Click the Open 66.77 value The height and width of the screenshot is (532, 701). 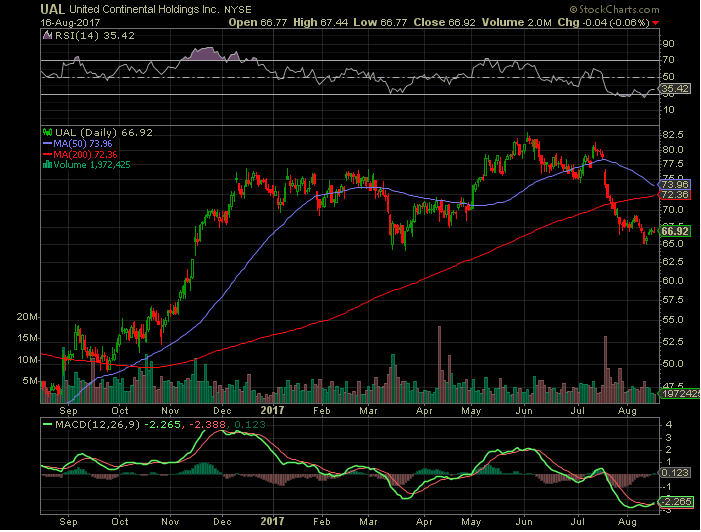pyautogui.click(x=258, y=22)
